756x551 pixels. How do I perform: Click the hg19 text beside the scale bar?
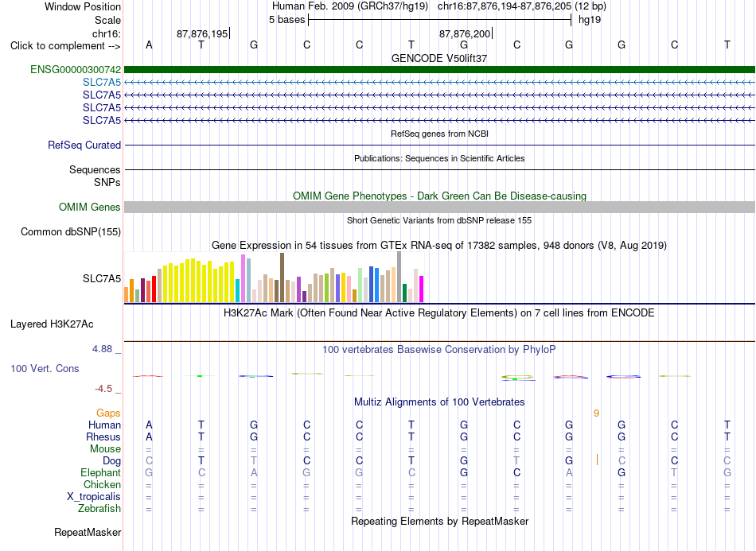pos(589,20)
